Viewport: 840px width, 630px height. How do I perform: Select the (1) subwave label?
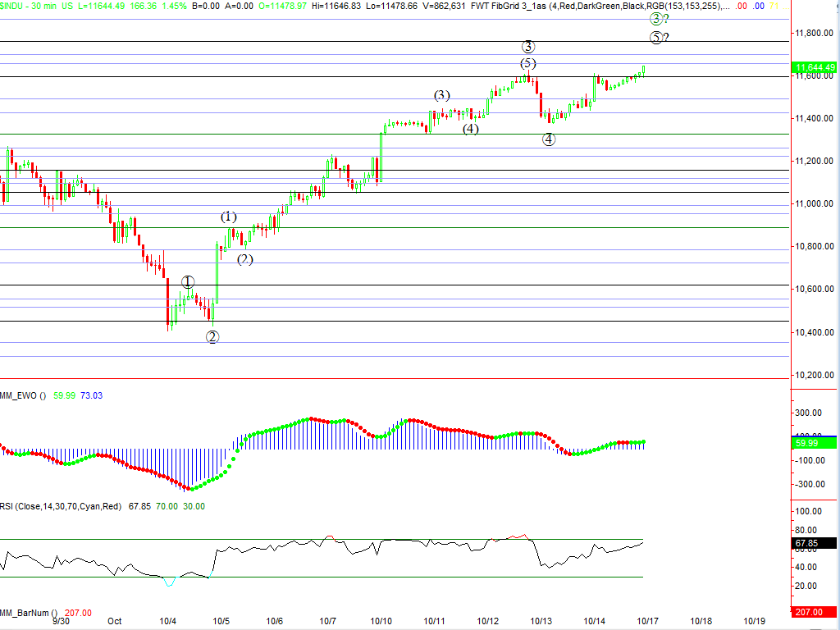tap(228, 217)
